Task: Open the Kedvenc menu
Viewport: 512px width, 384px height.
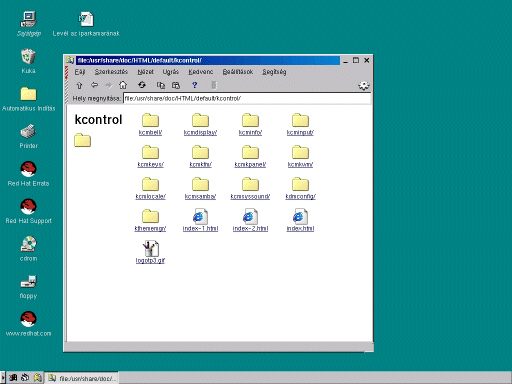Action: (x=201, y=72)
